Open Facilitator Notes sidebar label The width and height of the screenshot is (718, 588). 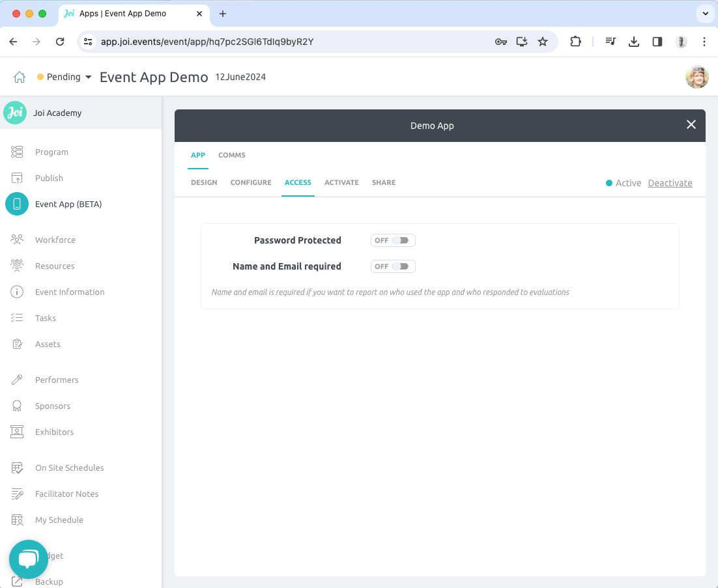point(67,494)
